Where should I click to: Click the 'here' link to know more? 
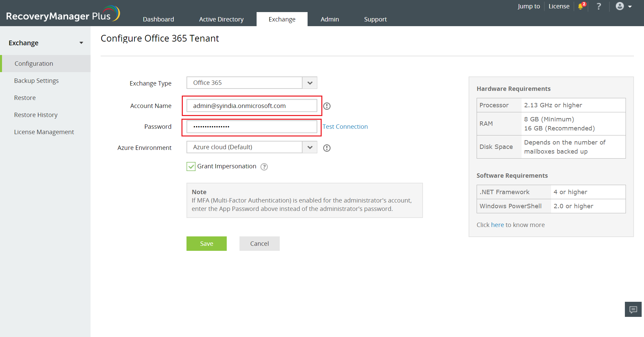(x=497, y=225)
